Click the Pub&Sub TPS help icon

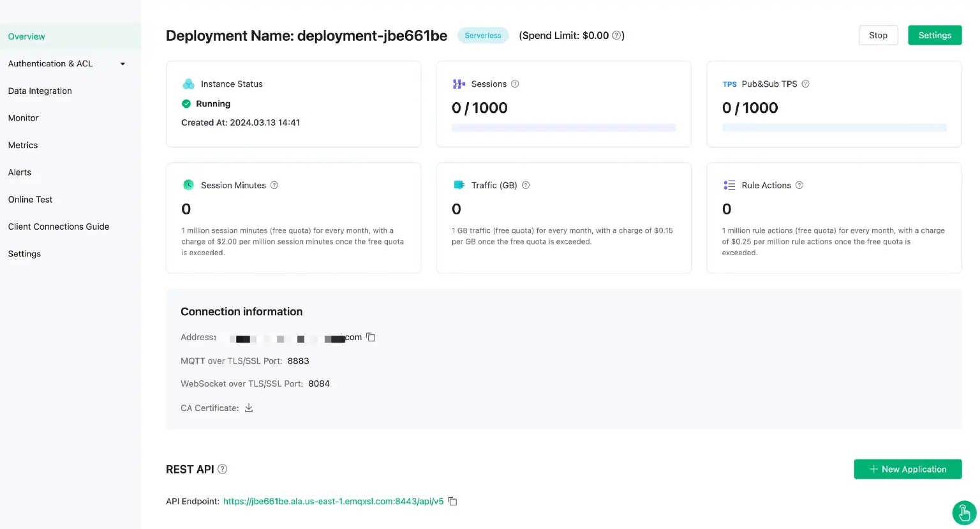tap(805, 84)
